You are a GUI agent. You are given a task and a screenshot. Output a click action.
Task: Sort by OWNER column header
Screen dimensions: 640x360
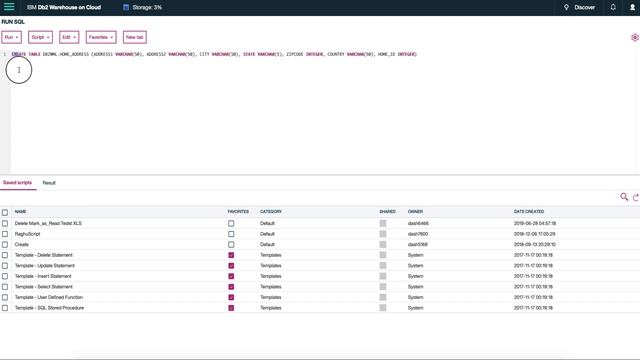pyautogui.click(x=415, y=211)
